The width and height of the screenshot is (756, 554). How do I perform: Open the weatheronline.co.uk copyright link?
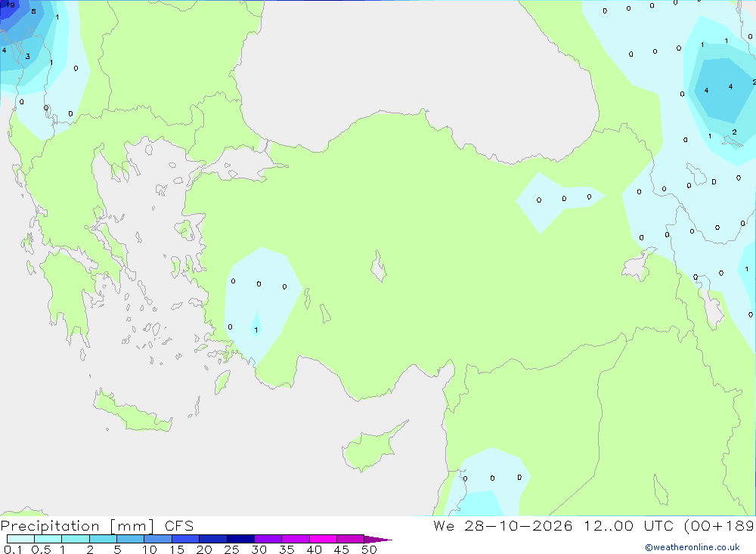(x=692, y=547)
